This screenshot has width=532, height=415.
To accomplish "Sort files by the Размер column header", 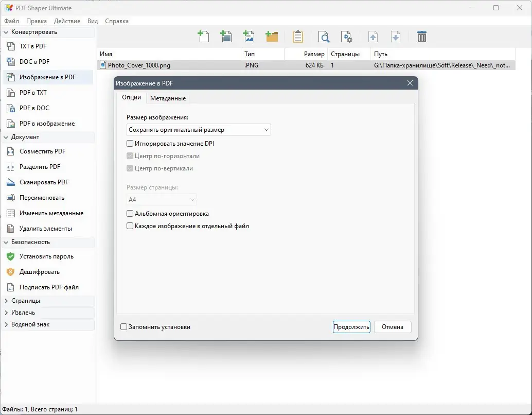I will pyautogui.click(x=305, y=54).
